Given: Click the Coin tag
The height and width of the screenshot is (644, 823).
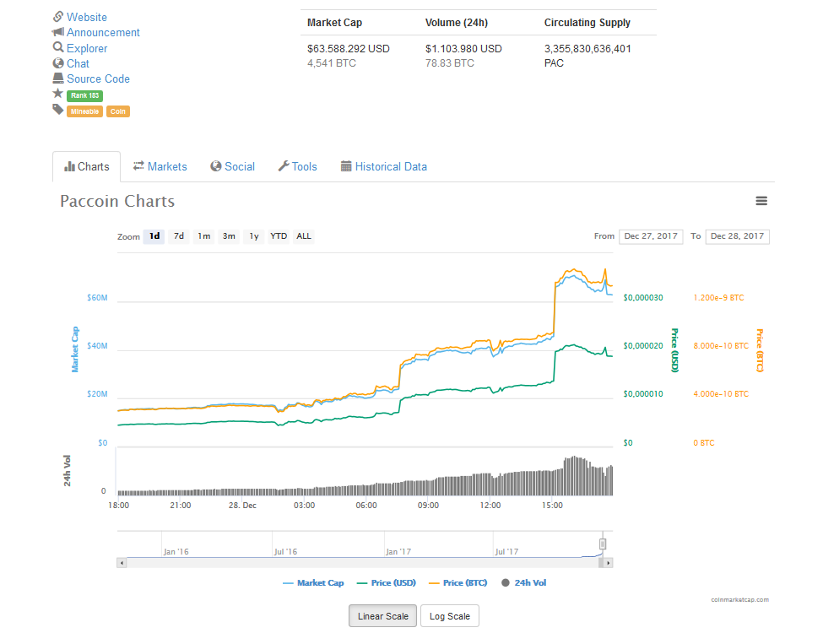Looking at the screenshot, I should [x=118, y=111].
